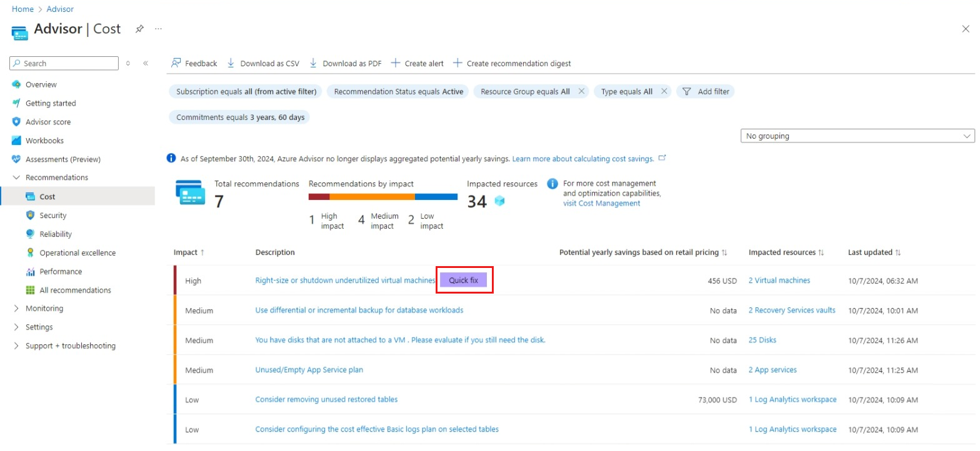Click the 2 Recovery Services vaults link

coord(792,310)
